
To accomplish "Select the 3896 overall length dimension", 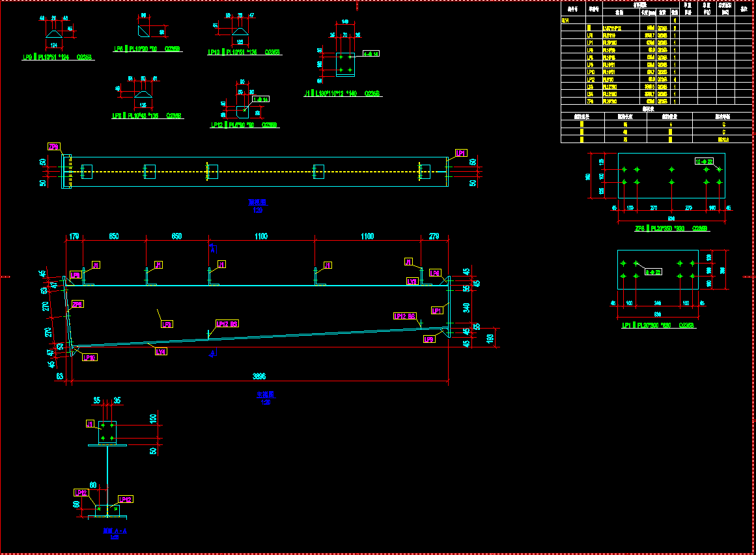I will click(259, 376).
